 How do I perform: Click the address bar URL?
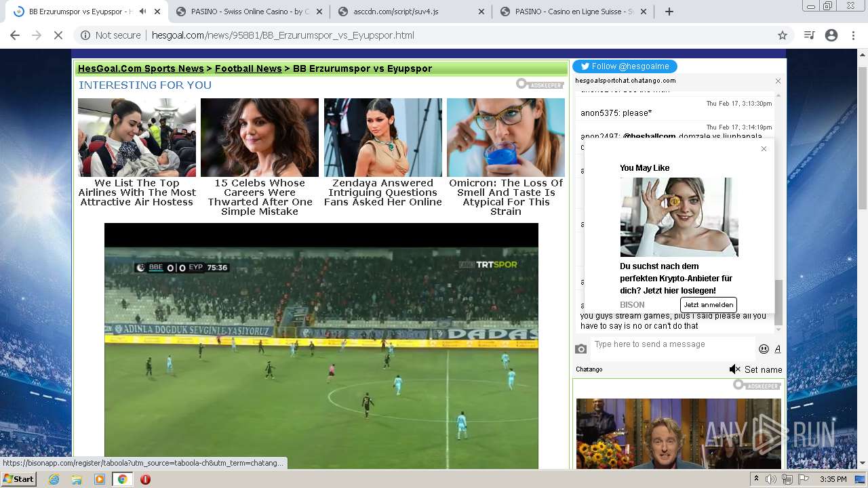pos(283,35)
